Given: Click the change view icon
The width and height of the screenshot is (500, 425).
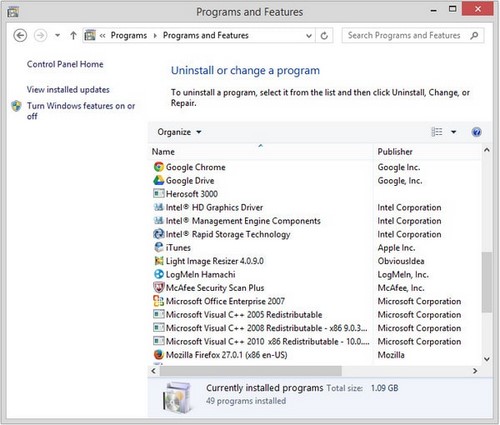Looking at the screenshot, I should [437, 132].
